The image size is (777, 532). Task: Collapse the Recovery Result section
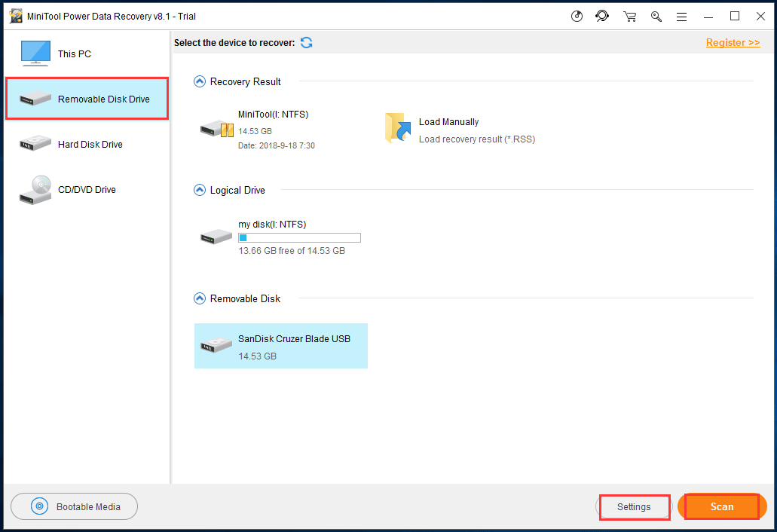pos(200,81)
